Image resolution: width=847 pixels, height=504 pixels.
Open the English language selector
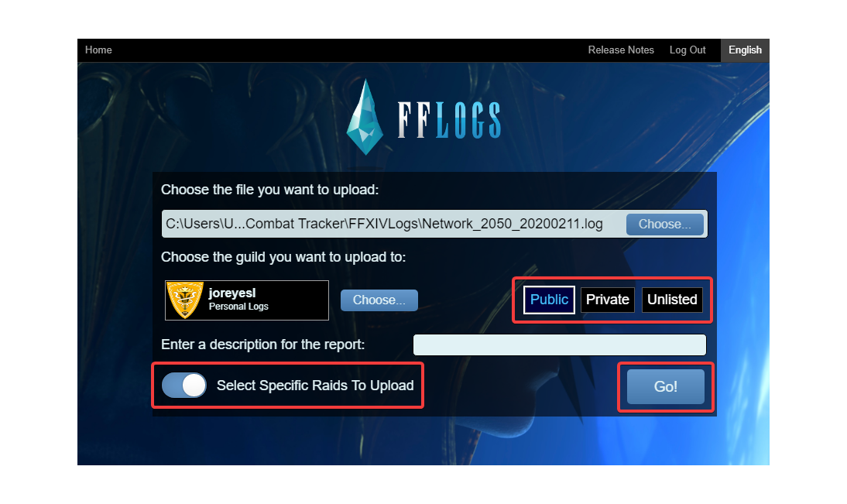click(745, 50)
